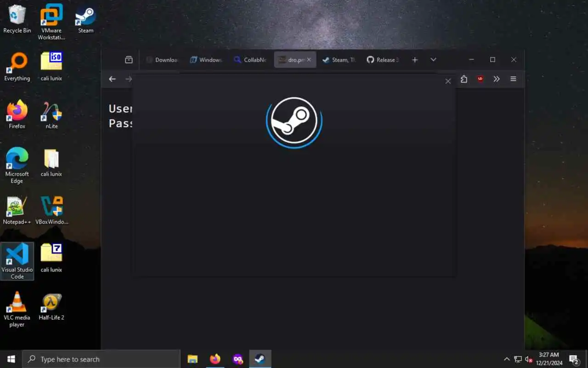The height and width of the screenshot is (368, 588).
Task: Open a new Firefox tab with plus
Action: coord(415,60)
